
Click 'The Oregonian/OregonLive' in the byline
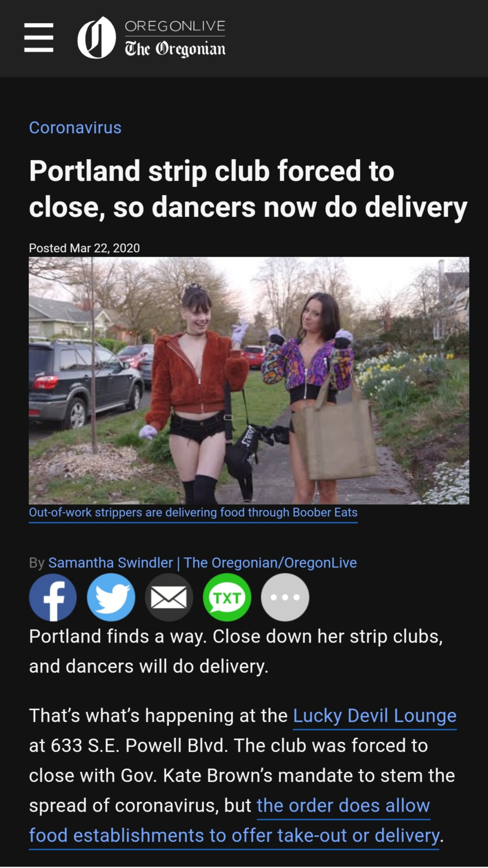pyautogui.click(x=270, y=562)
